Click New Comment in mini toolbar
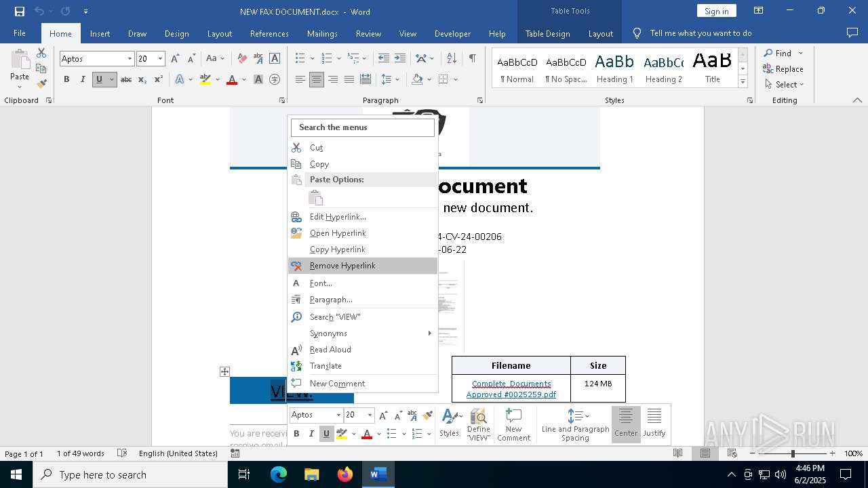 [x=514, y=424]
